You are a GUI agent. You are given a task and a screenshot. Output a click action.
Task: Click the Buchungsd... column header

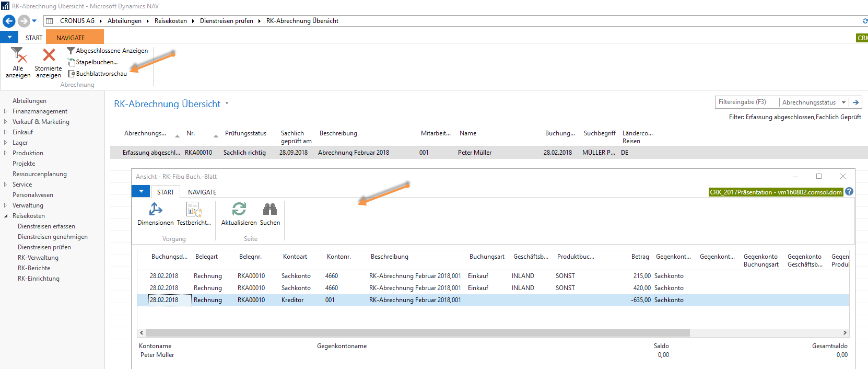[x=169, y=257]
